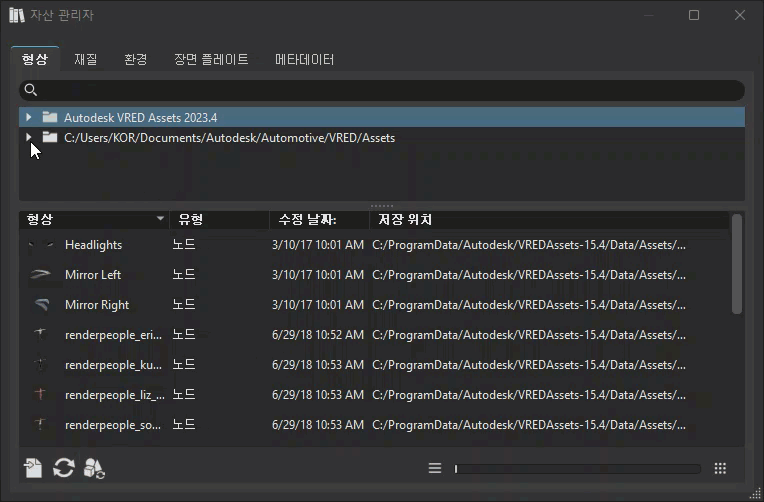Select the renderpeople_liz_... name text
This screenshot has width=764, height=502.
pos(115,395)
